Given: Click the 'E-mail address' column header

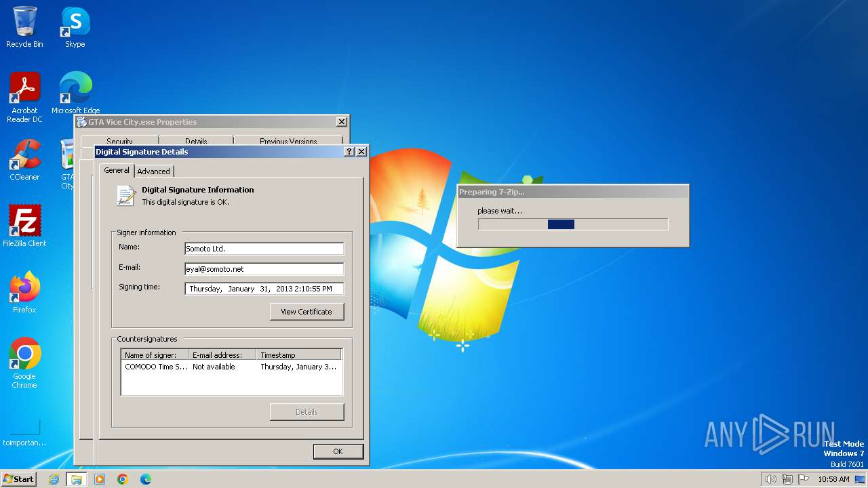Looking at the screenshot, I should 222,354.
